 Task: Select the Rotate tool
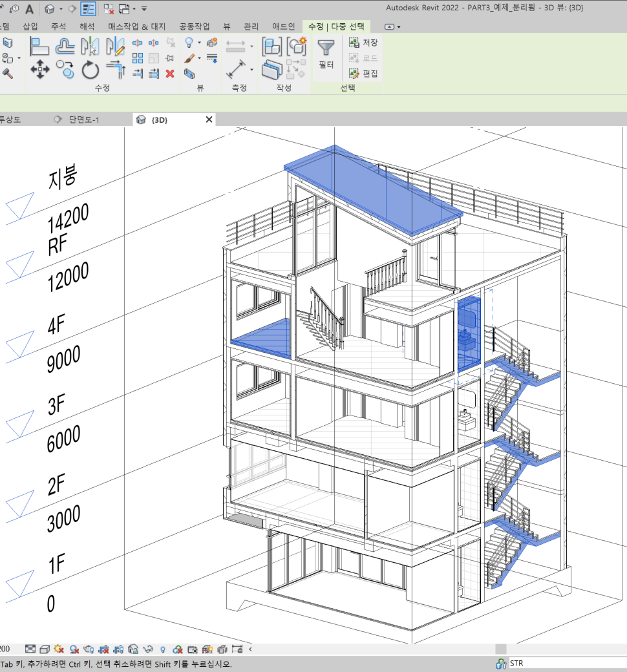90,70
